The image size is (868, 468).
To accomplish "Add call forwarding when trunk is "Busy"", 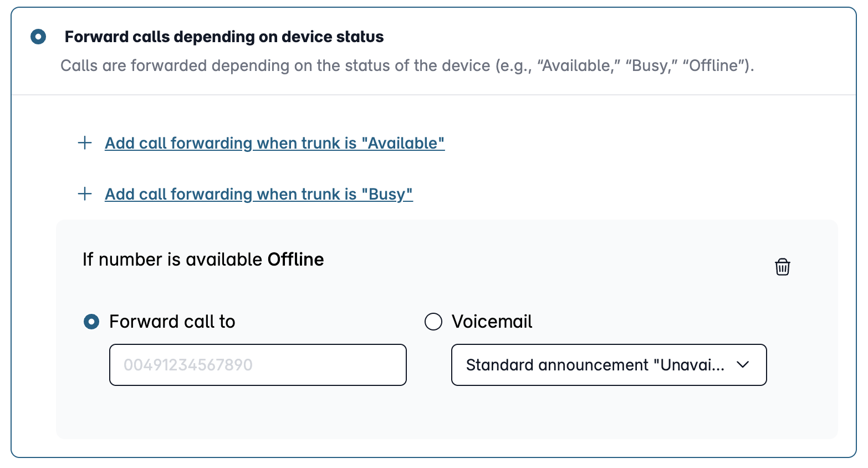I will pyautogui.click(x=259, y=194).
